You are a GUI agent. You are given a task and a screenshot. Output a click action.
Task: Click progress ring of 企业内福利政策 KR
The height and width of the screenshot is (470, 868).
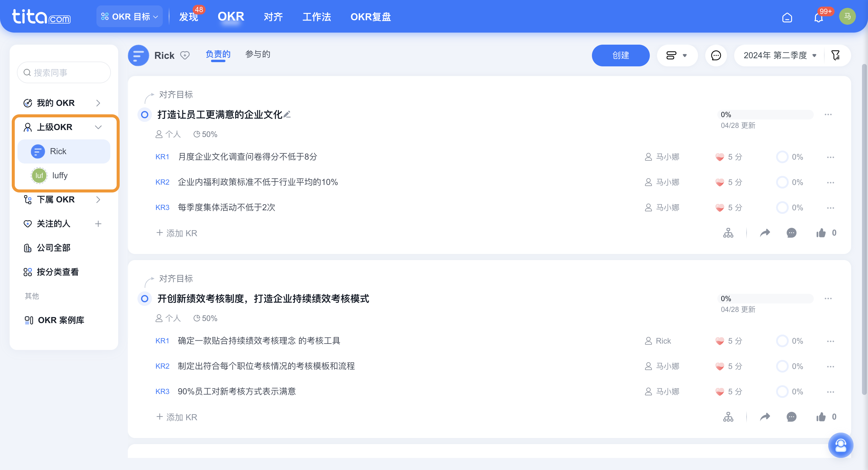(782, 182)
